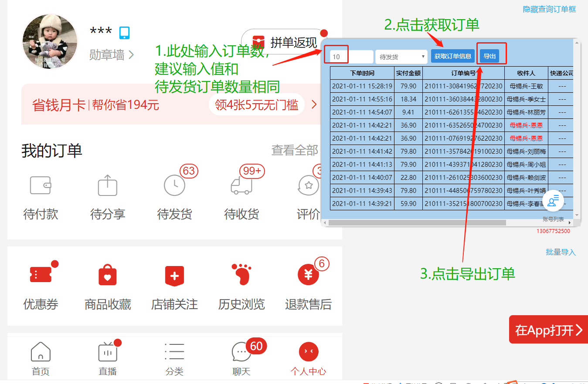Screen dimensions: 588x384
Task: Click account number 13067752500
Action: point(553,231)
